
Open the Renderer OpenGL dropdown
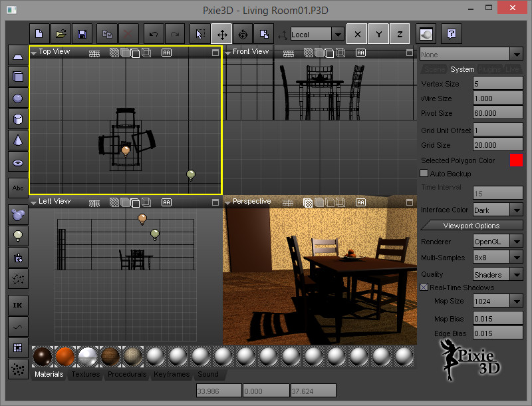pyautogui.click(x=517, y=242)
